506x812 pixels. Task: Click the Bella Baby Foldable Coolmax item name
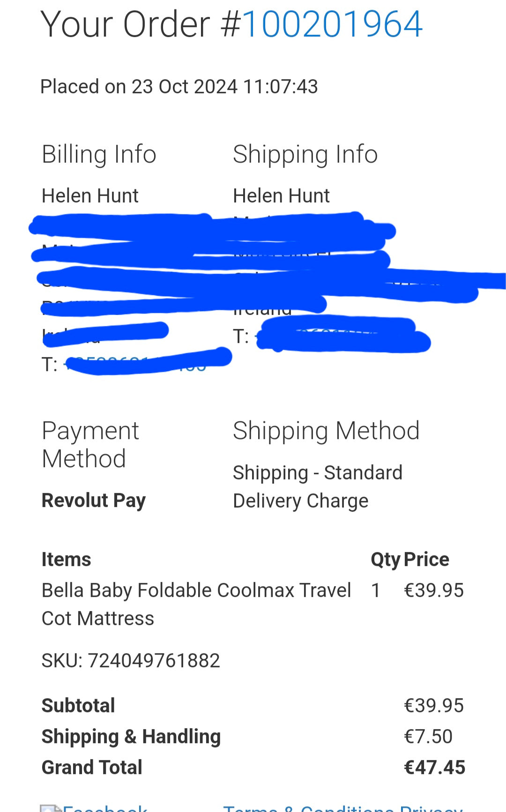coord(196,604)
